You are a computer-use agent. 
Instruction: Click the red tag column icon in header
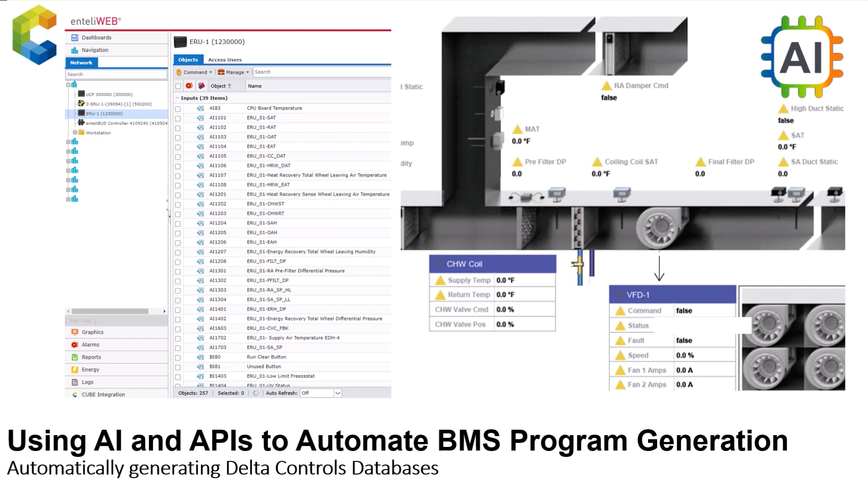[201, 86]
